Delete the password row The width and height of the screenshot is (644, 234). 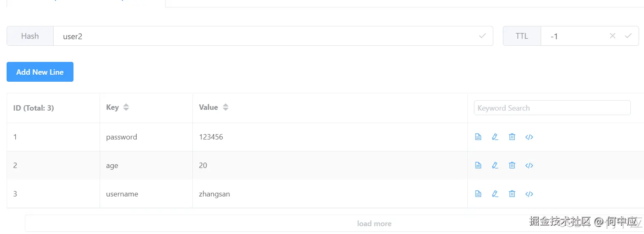[512, 137]
